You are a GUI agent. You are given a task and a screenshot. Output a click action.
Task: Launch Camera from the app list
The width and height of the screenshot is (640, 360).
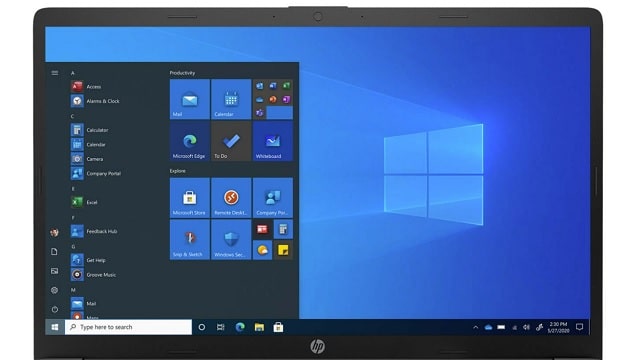click(87, 159)
